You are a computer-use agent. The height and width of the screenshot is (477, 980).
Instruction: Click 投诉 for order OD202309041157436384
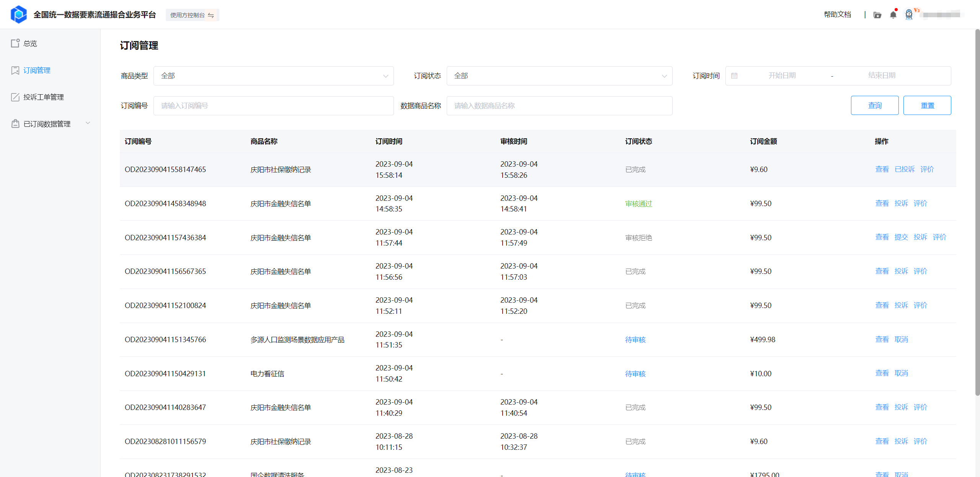920,237
